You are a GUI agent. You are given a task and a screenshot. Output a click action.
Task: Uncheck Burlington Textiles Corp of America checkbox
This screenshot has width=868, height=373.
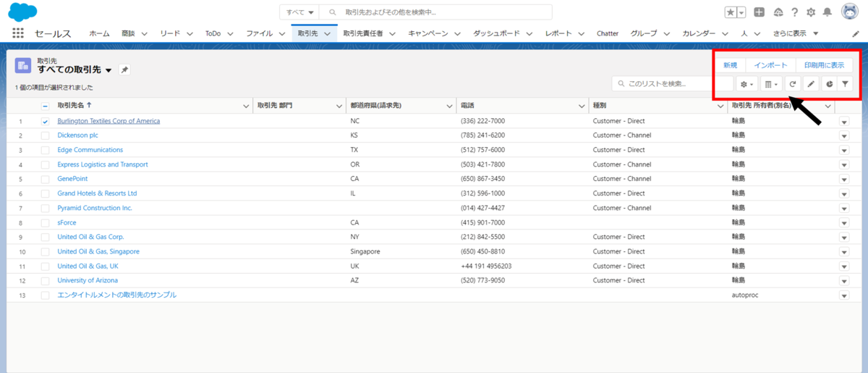click(x=45, y=121)
